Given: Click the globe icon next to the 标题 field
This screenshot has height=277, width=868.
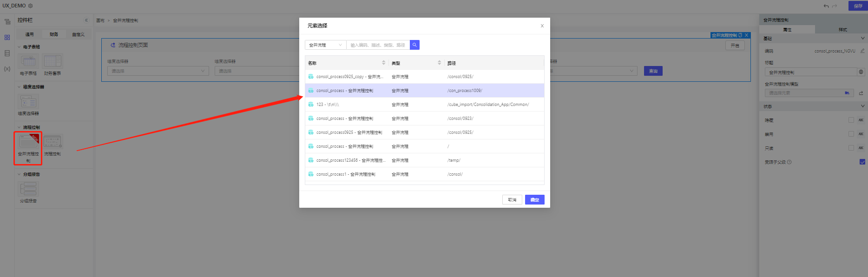Looking at the screenshot, I should click(861, 72).
